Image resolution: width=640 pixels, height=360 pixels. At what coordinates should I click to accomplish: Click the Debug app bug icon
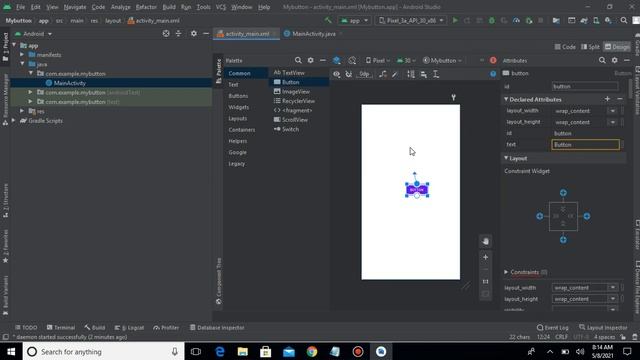tap(492, 20)
